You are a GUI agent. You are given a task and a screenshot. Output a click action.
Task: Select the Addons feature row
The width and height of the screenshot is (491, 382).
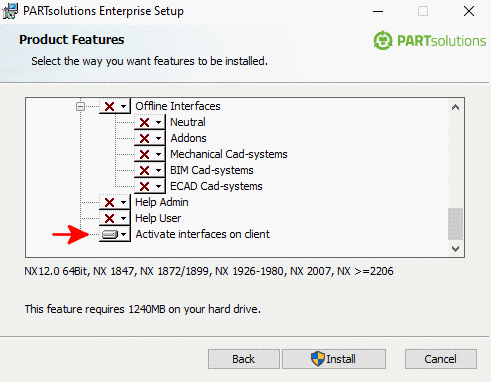[x=188, y=138]
